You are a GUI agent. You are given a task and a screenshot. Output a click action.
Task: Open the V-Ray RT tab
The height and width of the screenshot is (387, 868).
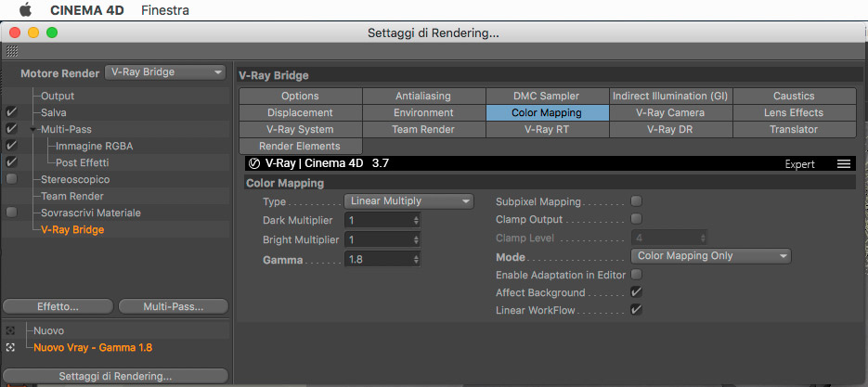548,129
